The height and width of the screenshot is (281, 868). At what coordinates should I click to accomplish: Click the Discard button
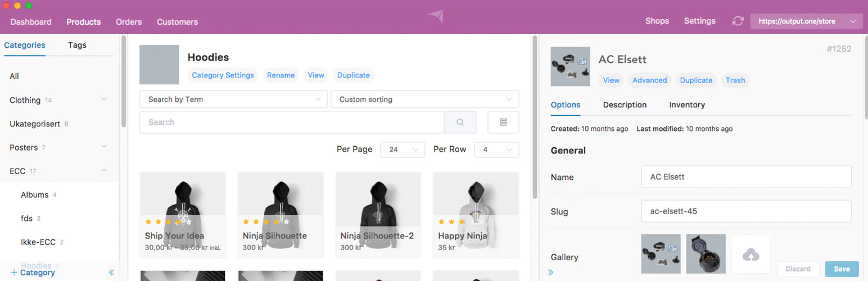(798, 269)
